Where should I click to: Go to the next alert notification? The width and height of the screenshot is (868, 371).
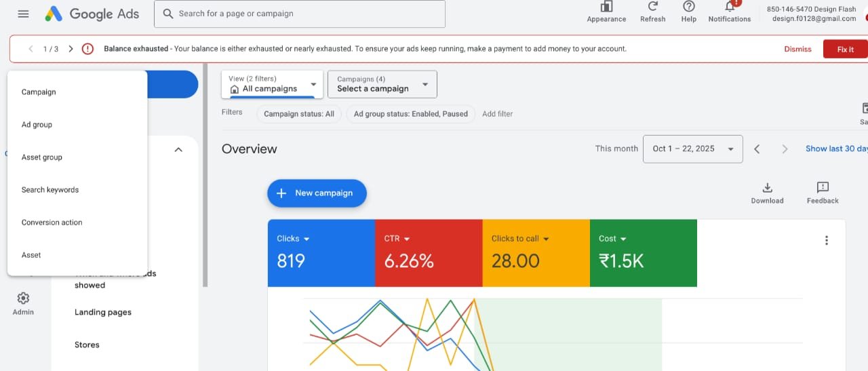(x=71, y=49)
